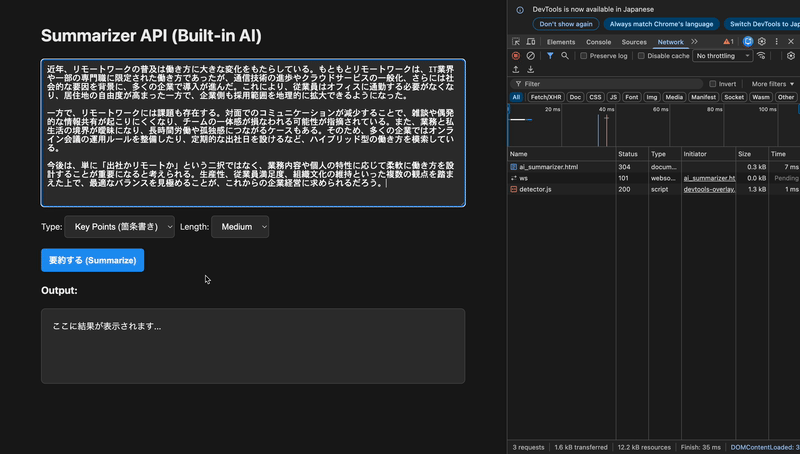Click into the Japanese text input area
Image resolution: width=800 pixels, height=454 pixels.
click(x=253, y=133)
